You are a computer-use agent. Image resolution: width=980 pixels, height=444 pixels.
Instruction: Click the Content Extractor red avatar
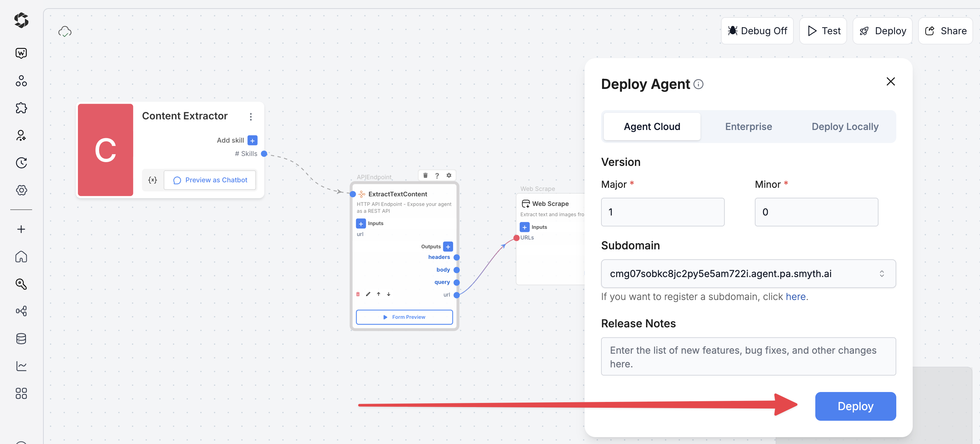click(105, 149)
